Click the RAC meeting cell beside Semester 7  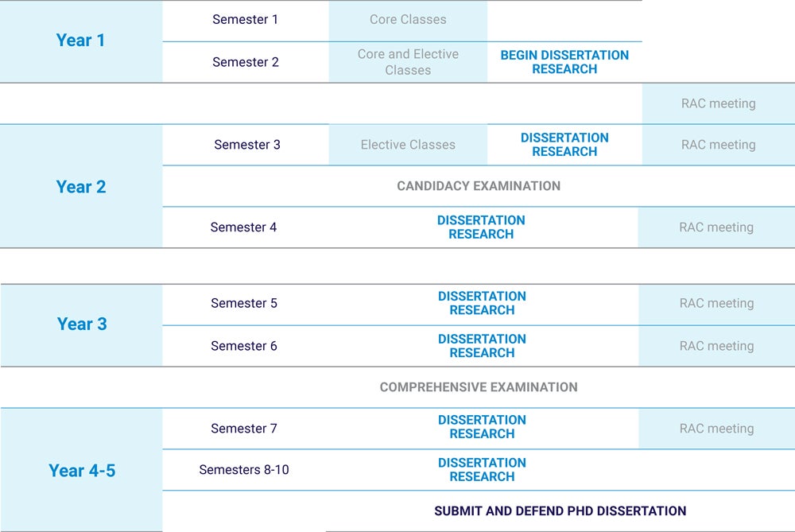click(716, 429)
